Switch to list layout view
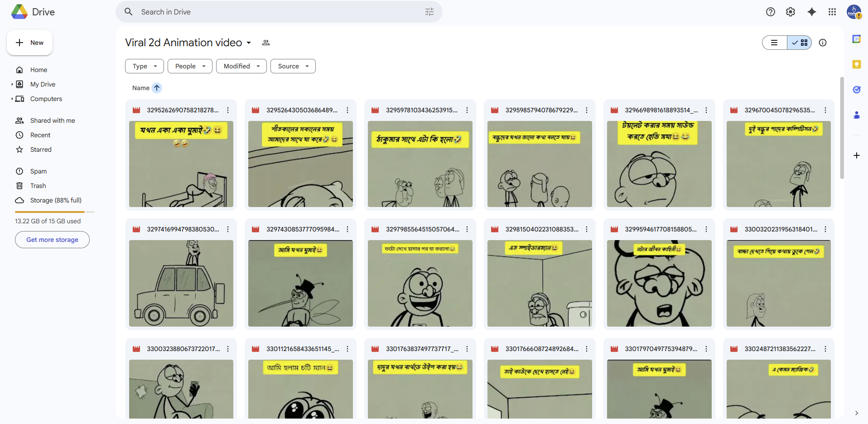This screenshot has height=424, width=868. click(x=775, y=43)
